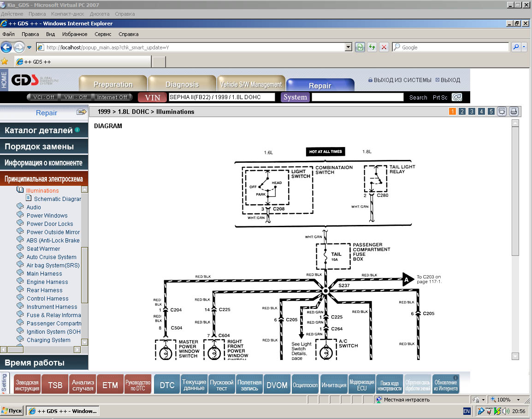Screen dimensions: 532x419
Task: Toggle the VMI : Off indicator
Action: click(76, 97)
